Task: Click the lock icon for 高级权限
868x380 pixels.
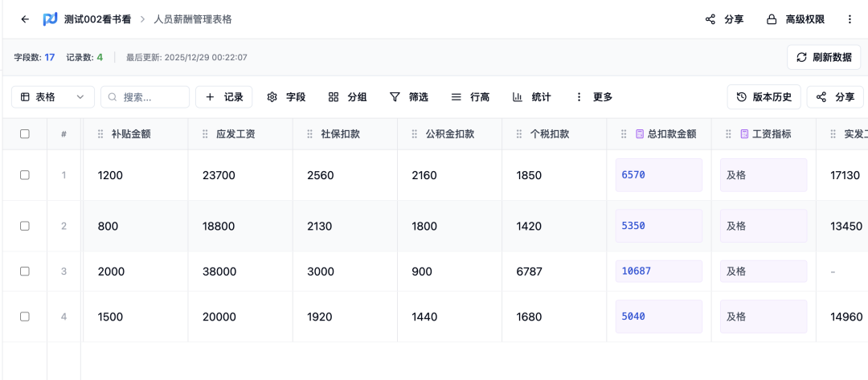Action: pos(771,19)
